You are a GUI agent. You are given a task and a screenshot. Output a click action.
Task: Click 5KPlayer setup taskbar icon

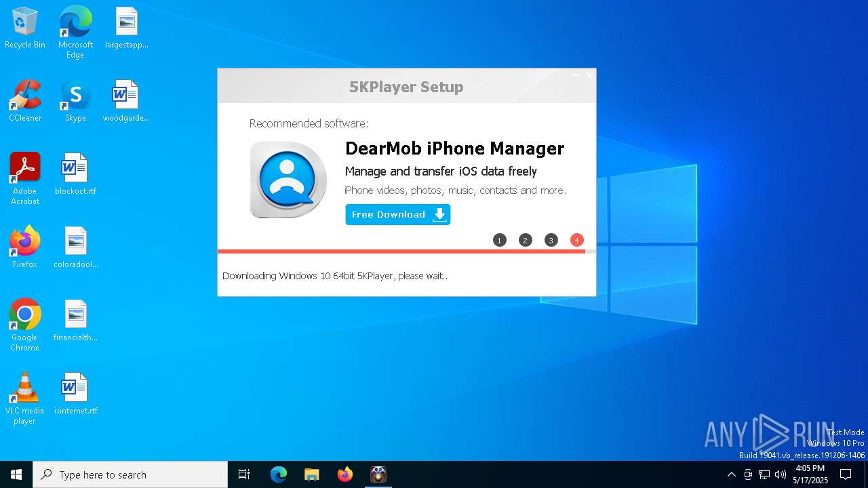coord(378,474)
